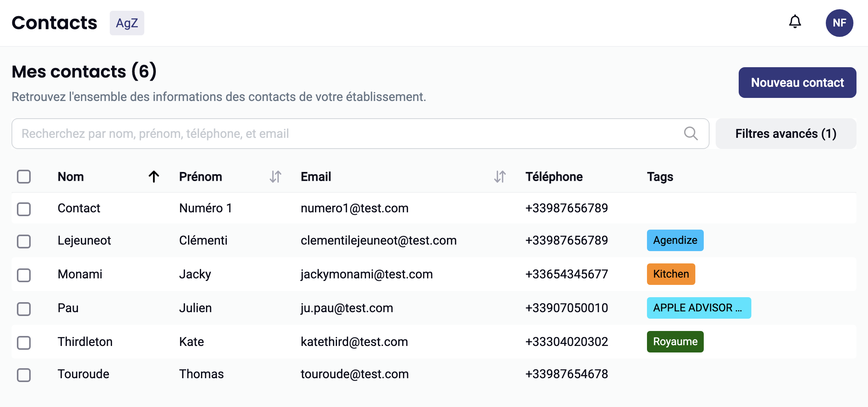
Task: Check the box for Lejeuneot
Action: (24, 241)
